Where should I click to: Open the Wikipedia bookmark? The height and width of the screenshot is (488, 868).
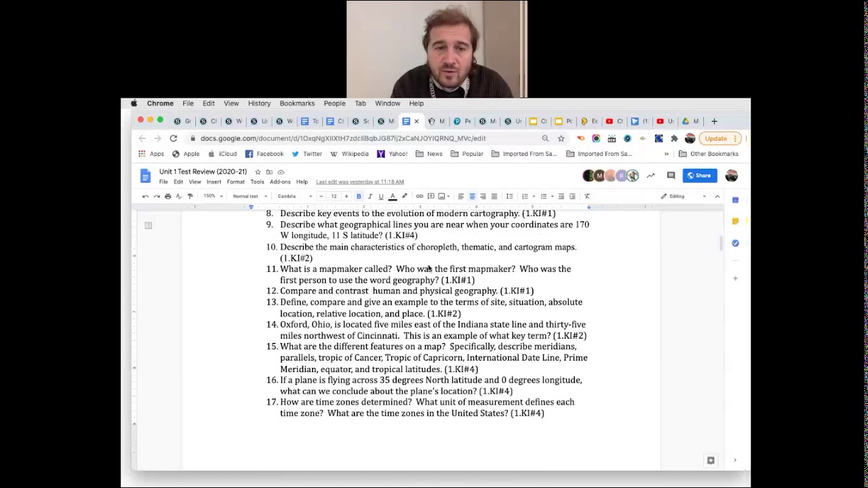350,154
